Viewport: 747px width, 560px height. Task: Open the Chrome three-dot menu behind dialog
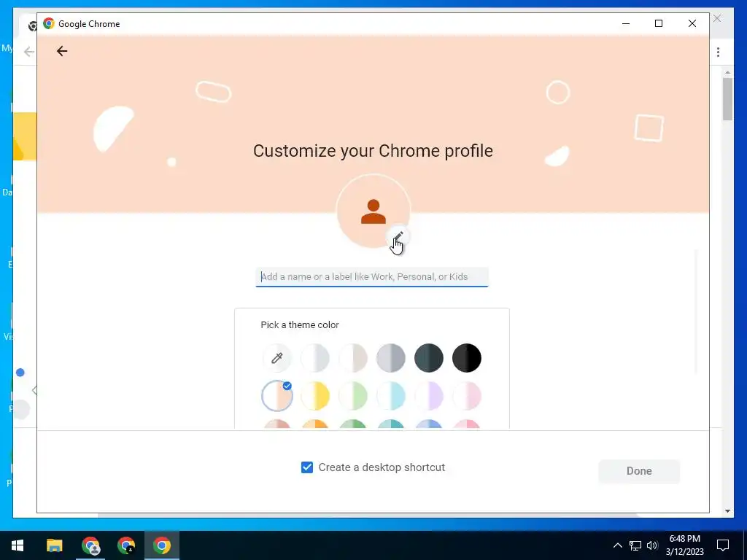(x=718, y=52)
